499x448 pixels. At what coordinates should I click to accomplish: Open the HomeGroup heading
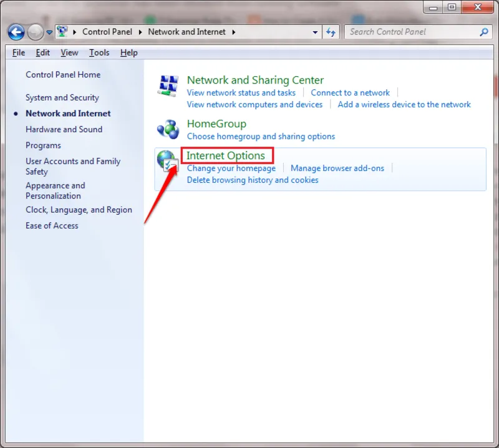216,124
